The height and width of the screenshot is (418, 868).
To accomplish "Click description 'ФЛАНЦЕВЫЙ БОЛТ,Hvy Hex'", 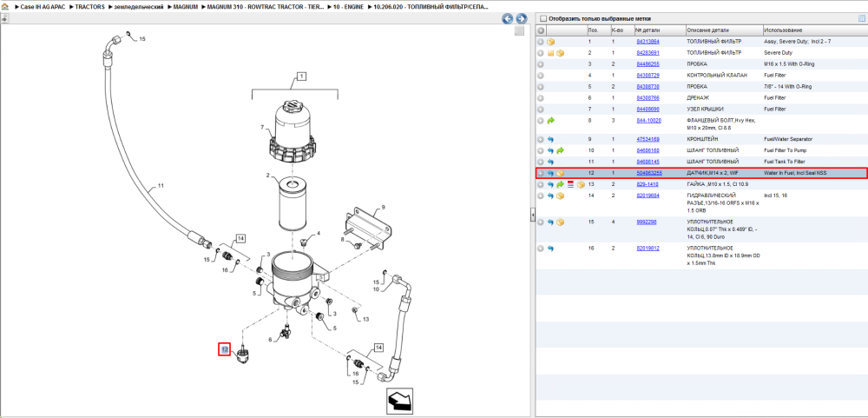I will (x=721, y=120).
